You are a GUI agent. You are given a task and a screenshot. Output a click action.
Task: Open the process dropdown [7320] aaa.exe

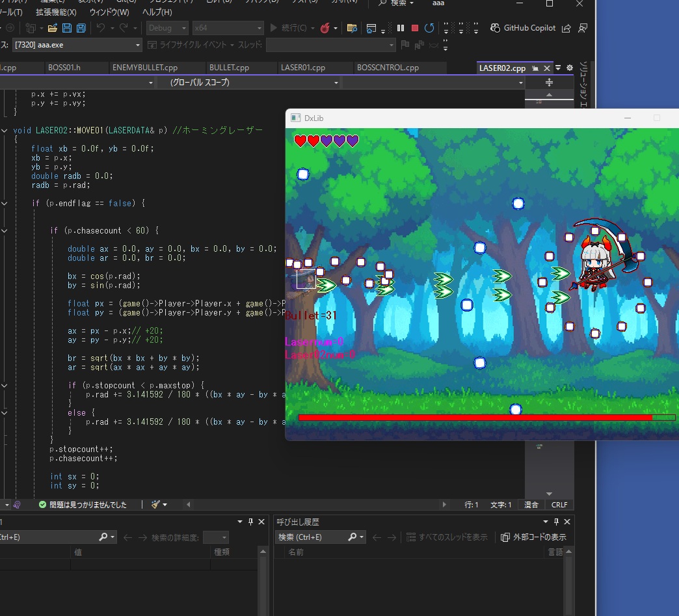[77, 45]
